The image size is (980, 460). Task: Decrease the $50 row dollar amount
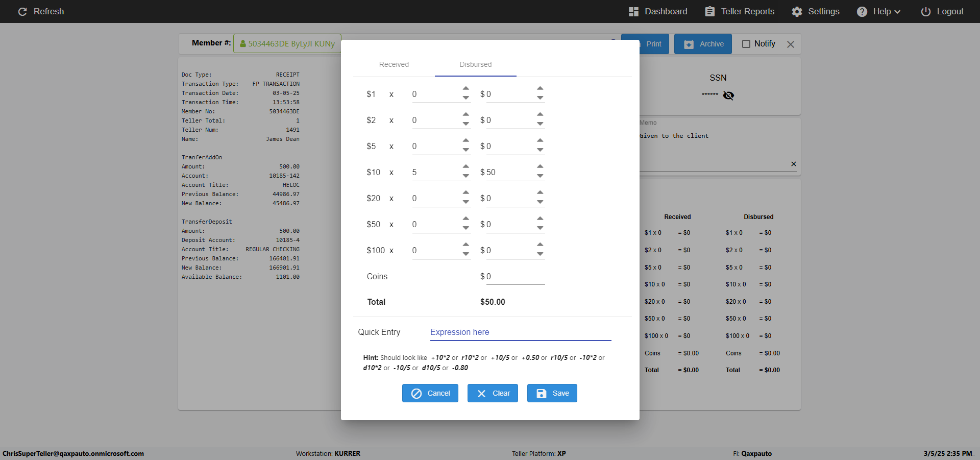tap(540, 228)
